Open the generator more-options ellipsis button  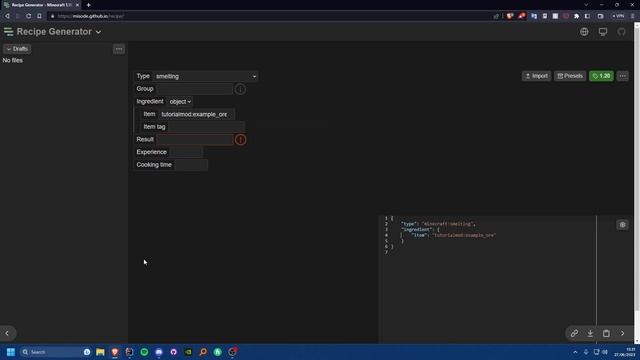622,76
